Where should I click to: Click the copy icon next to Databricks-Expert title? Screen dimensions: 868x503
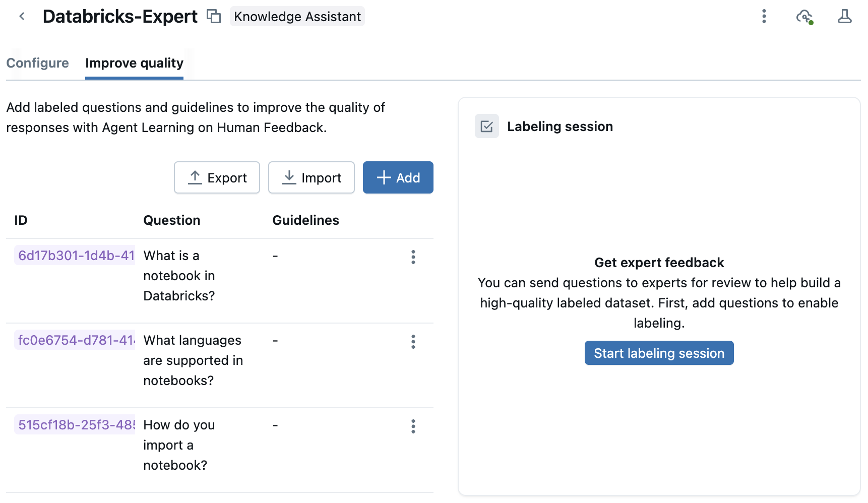[214, 17]
